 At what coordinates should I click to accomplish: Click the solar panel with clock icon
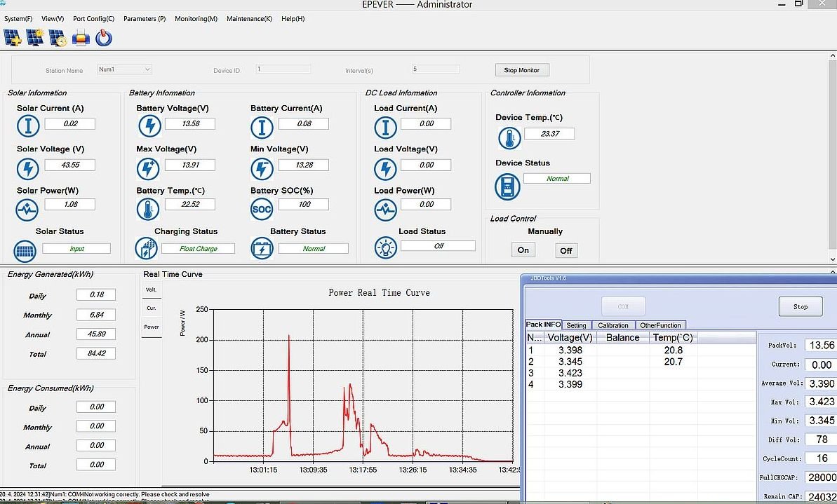58,38
